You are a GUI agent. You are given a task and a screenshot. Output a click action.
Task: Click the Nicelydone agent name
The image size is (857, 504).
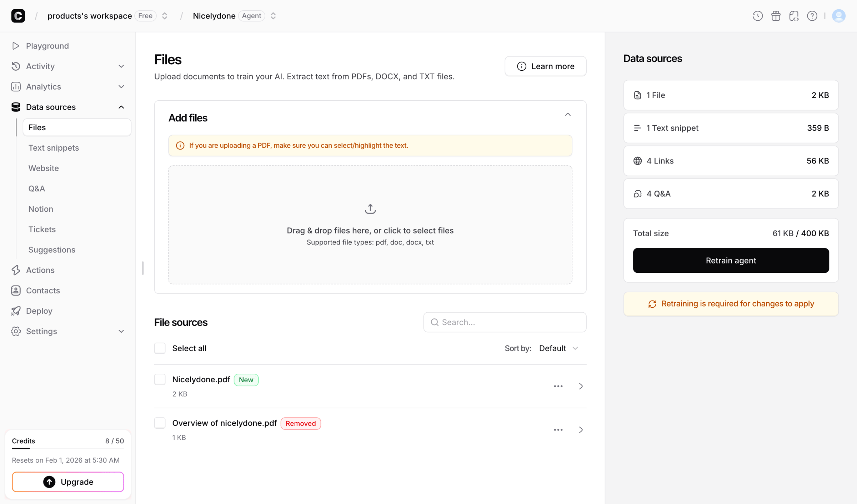(x=214, y=16)
